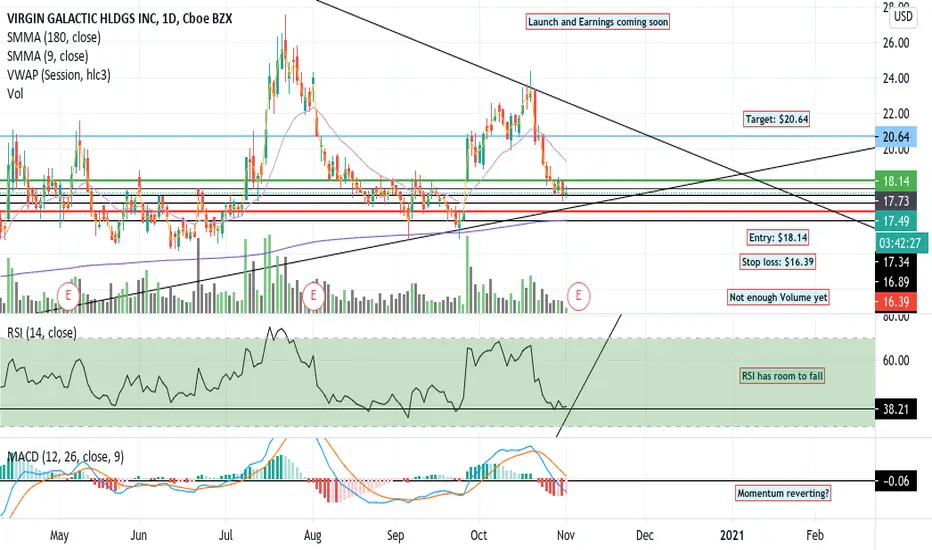Click the 'Not enough Volume yet' note

(x=778, y=297)
